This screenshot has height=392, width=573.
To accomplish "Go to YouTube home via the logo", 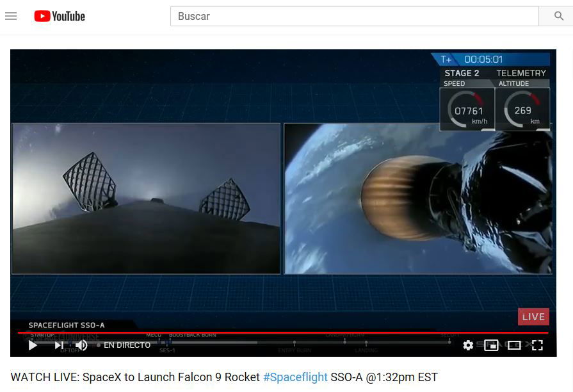I will 60,16.
